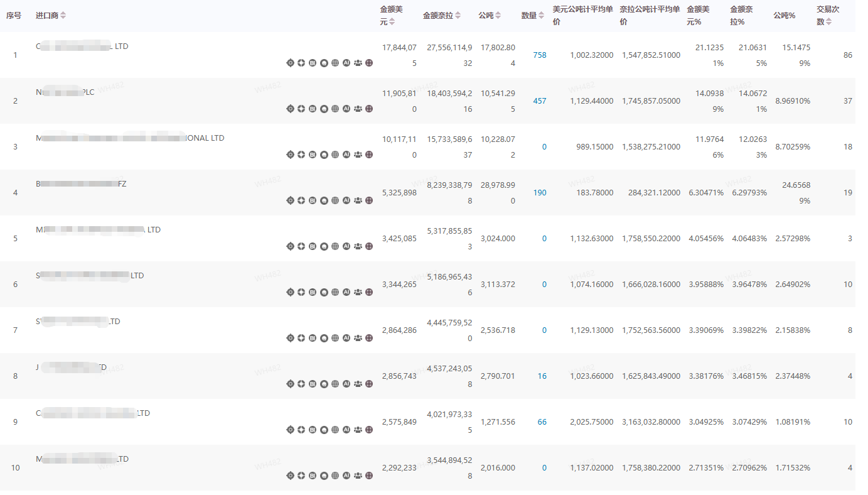Screen dimensions: 868x495
Task: Click quantity link 190 in row 4
Action: 539,193
